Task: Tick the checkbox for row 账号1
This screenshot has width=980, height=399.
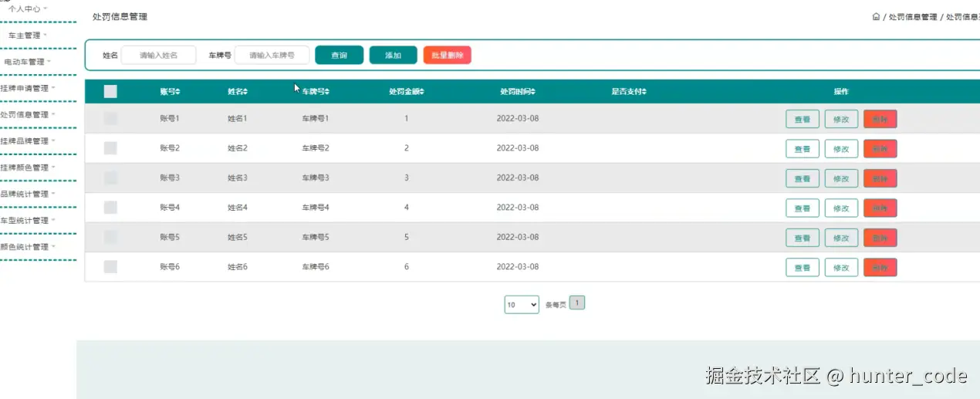Action: pyautogui.click(x=110, y=119)
